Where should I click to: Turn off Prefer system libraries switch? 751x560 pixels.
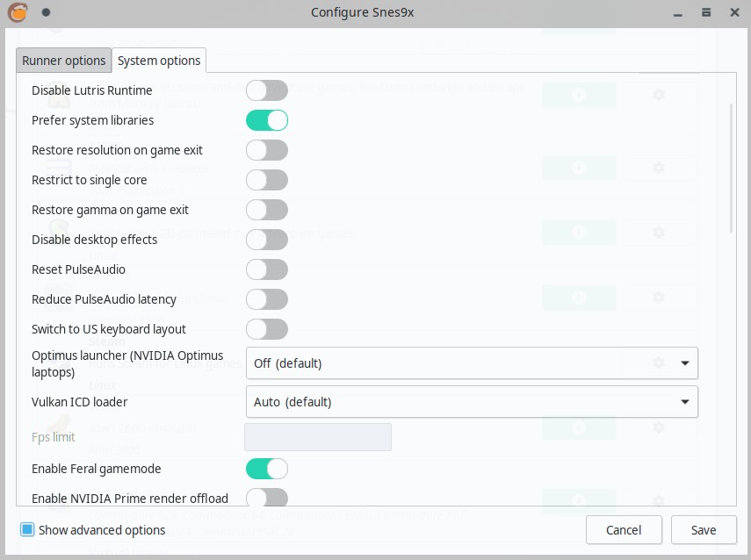pos(267,120)
